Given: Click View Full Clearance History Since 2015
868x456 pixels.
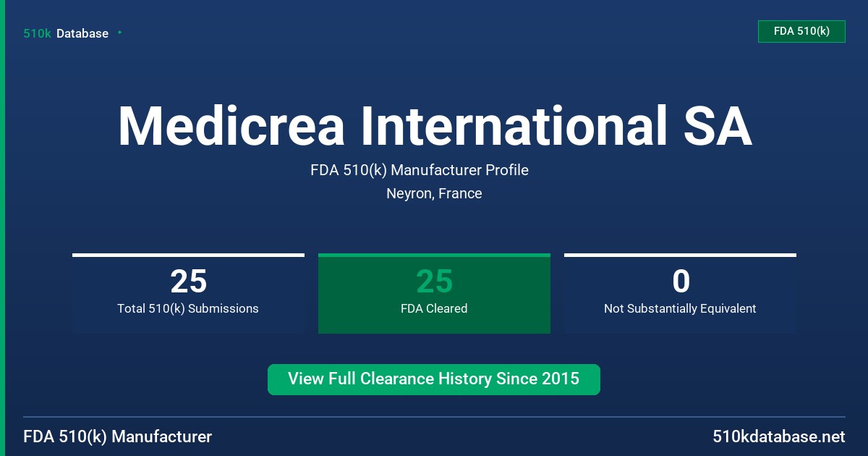Looking at the screenshot, I should (434, 379).
